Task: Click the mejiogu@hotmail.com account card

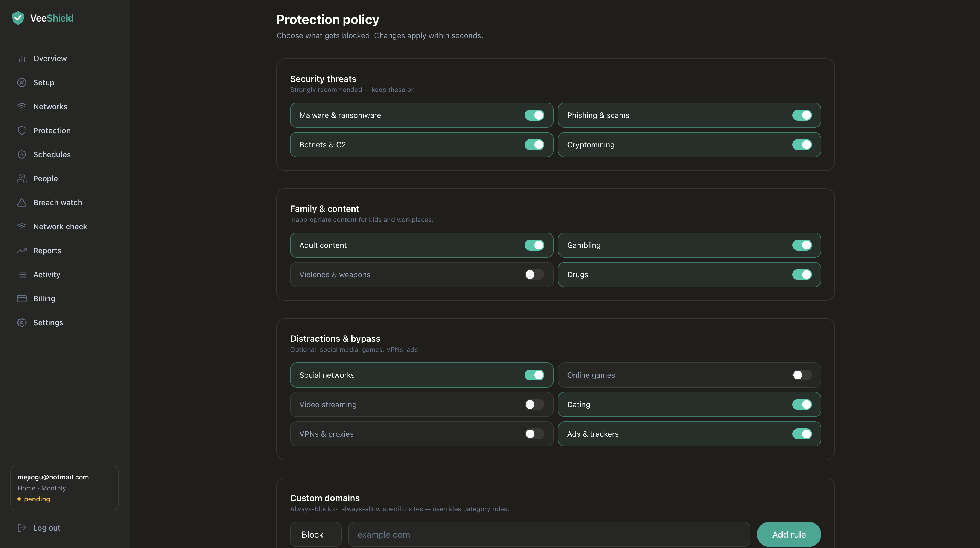Action: [x=65, y=487]
